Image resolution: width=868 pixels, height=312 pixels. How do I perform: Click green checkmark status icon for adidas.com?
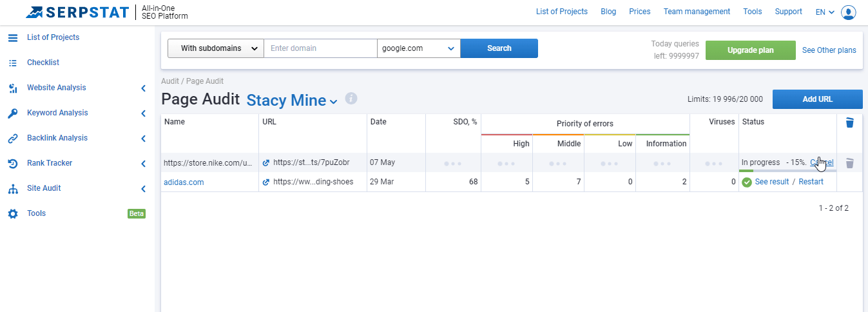click(x=747, y=182)
